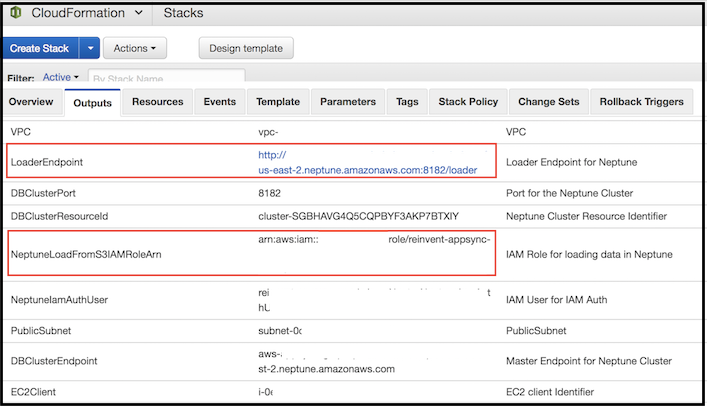Click the Loader Endpoint for Neptune description

coord(572,162)
